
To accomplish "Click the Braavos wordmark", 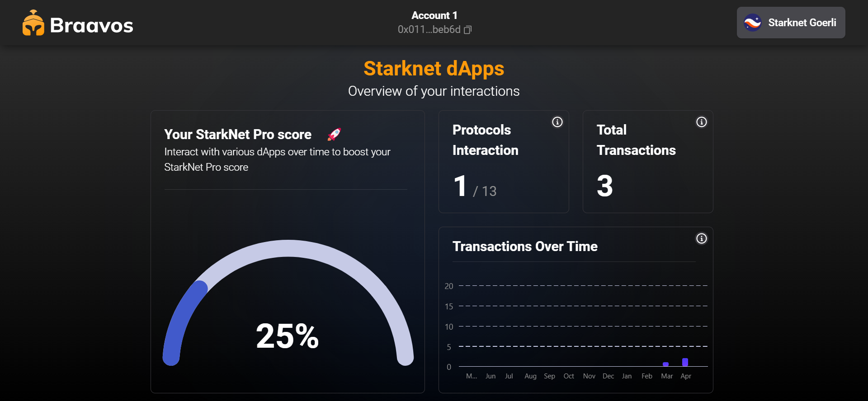I will tap(91, 25).
